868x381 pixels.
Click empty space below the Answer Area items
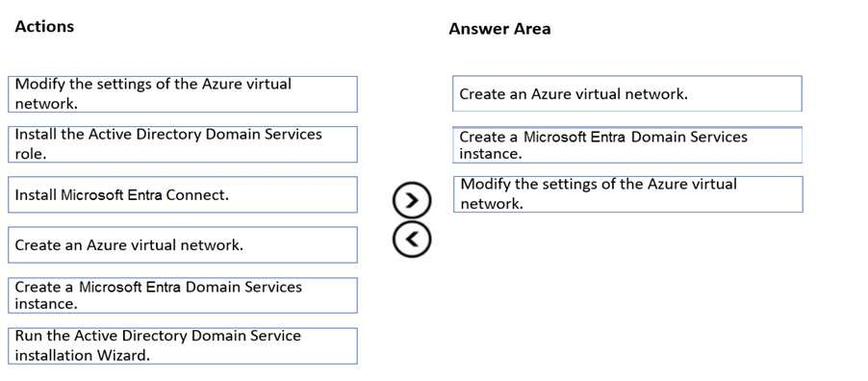tap(627, 293)
